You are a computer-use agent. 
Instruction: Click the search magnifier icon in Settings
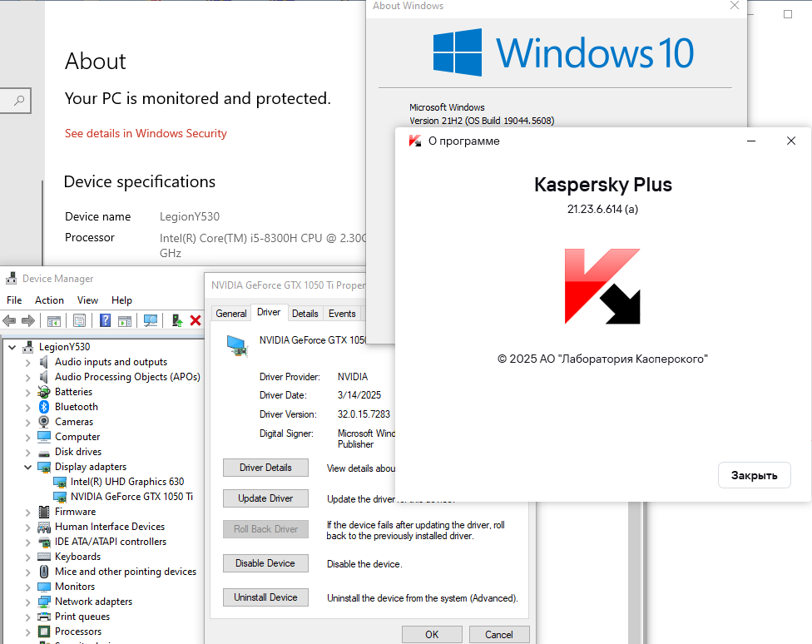tap(19, 100)
